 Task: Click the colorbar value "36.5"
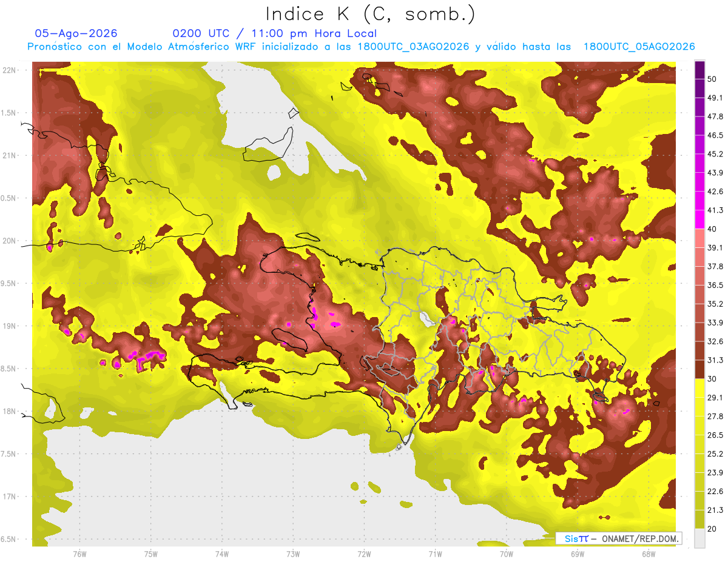click(x=715, y=285)
